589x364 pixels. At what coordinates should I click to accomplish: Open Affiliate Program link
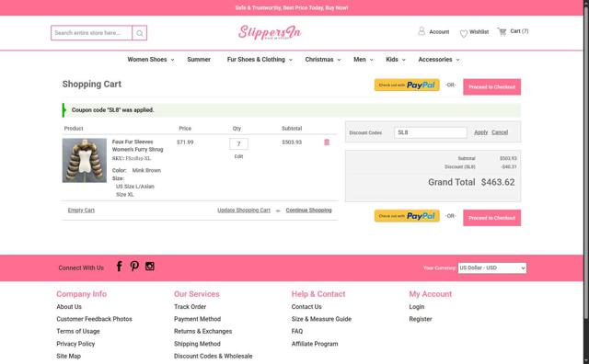tap(315, 344)
